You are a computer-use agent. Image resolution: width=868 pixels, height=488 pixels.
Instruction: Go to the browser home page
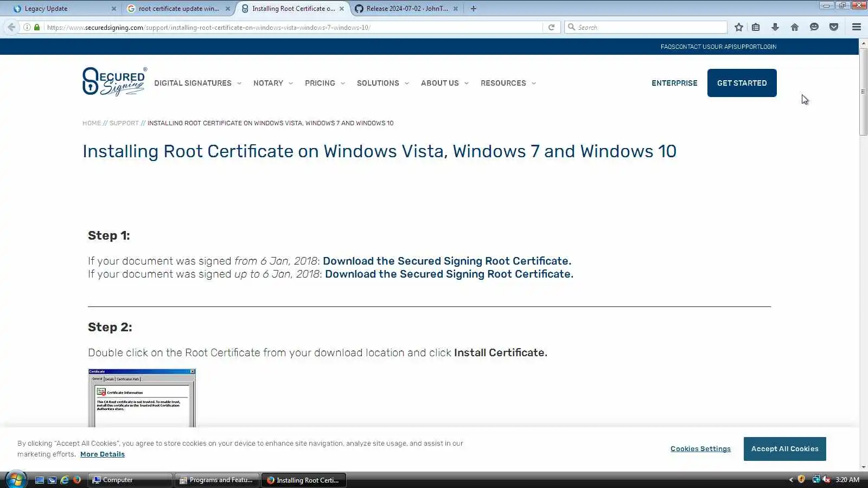pos(795,27)
